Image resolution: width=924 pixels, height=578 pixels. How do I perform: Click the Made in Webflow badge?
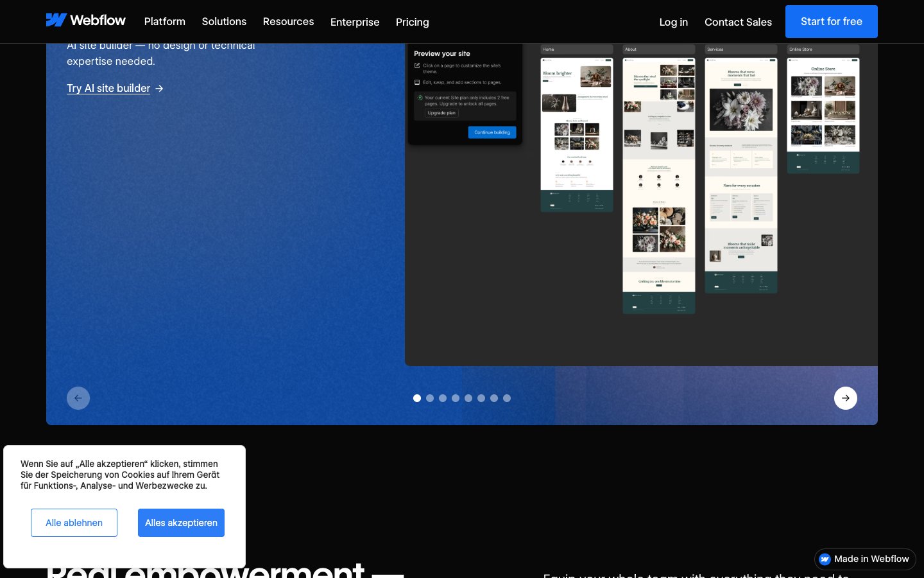coord(865,559)
